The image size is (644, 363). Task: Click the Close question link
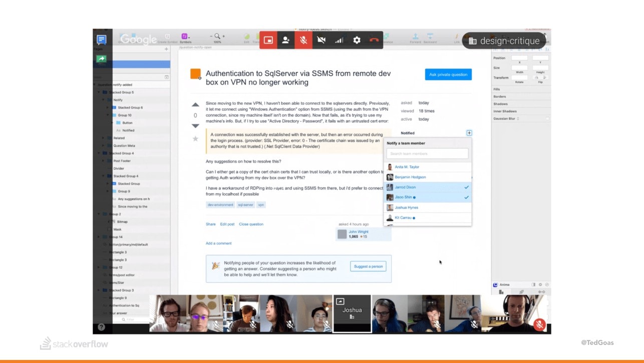pos(251,224)
